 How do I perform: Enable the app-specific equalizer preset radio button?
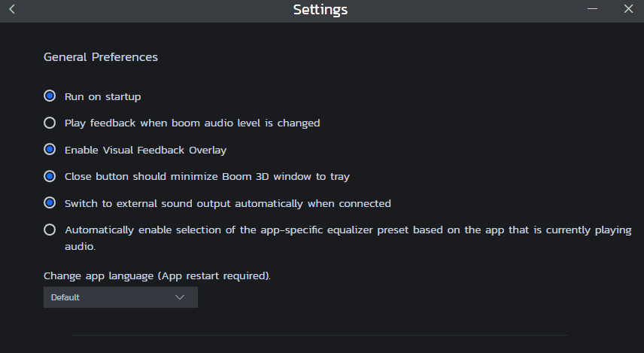tap(50, 230)
